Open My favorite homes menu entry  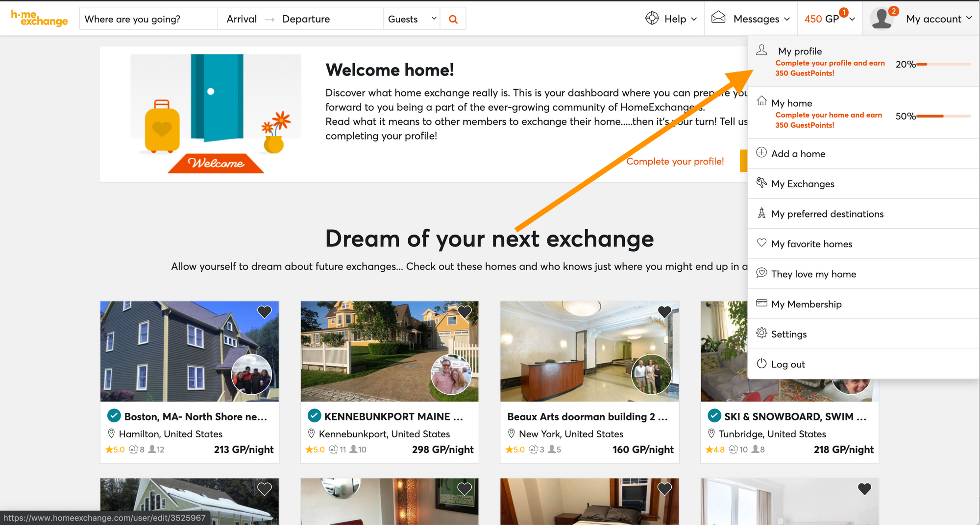click(x=863, y=244)
